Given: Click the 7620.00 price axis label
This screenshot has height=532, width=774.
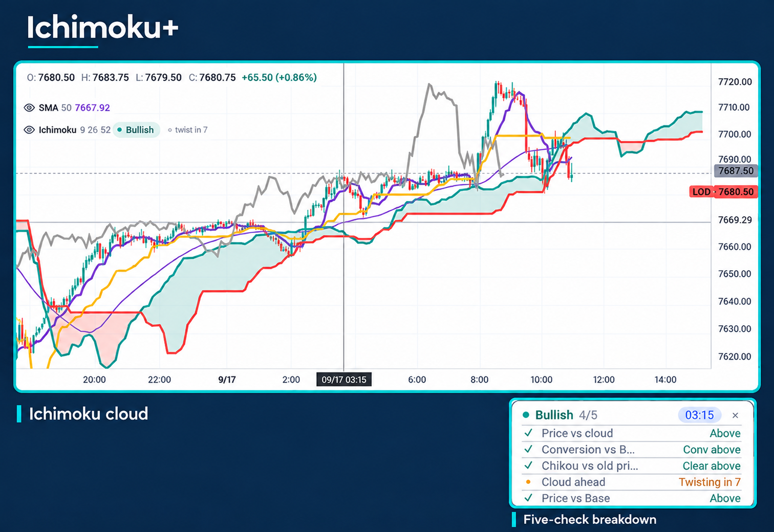Looking at the screenshot, I should pyautogui.click(x=735, y=357).
